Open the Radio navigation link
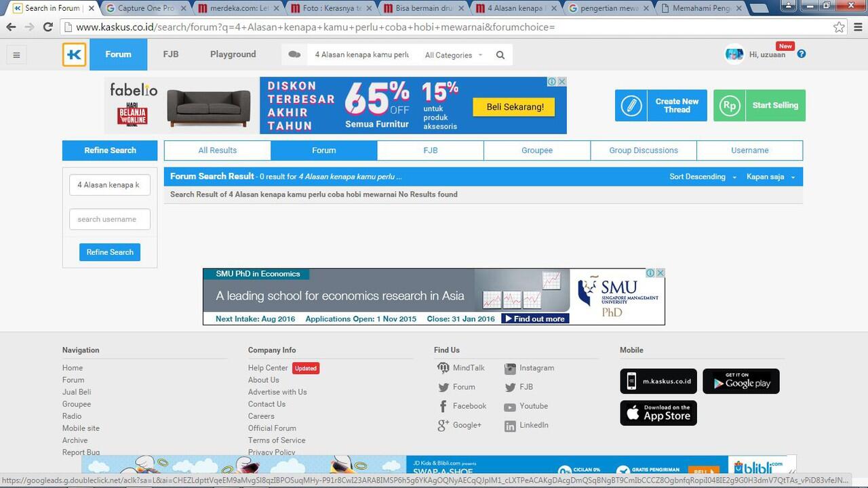 coord(72,416)
